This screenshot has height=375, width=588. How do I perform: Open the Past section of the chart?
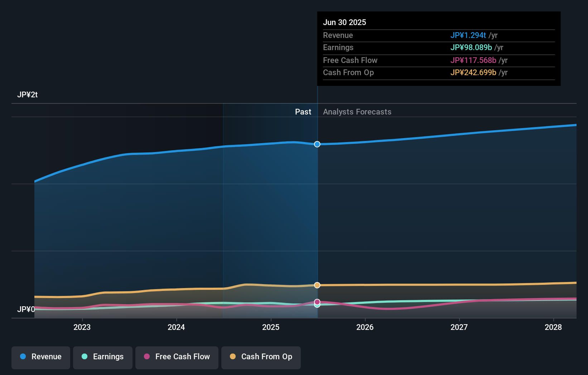[x=303, y=112]
